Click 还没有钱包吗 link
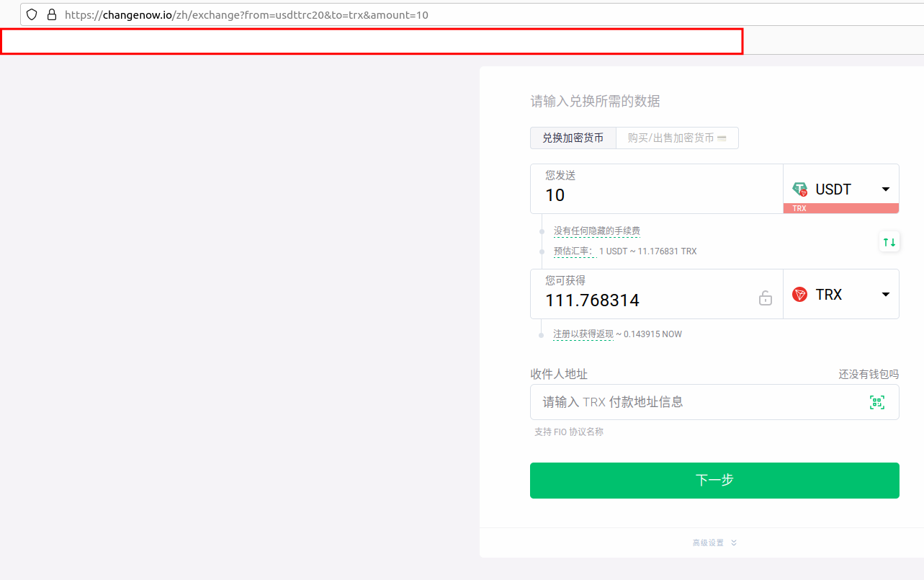 pos(869,375)
